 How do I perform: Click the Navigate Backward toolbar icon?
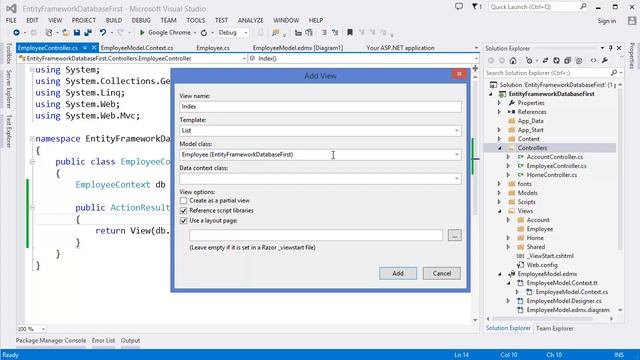tap(16, 32)
